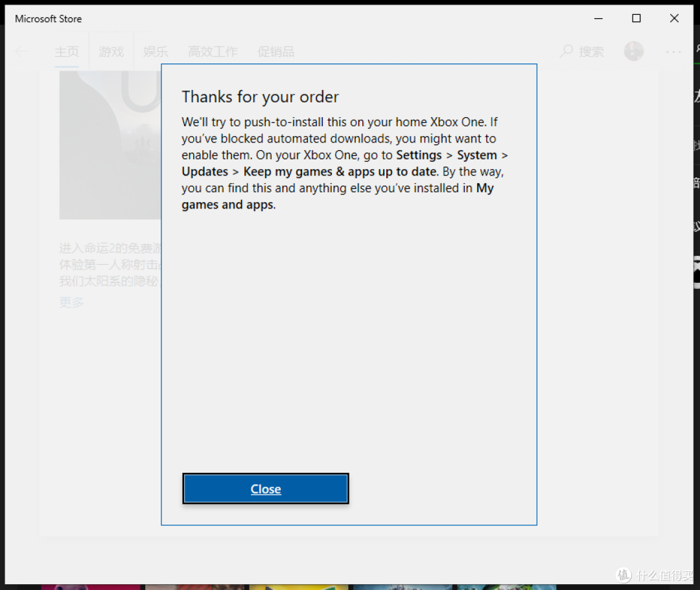Maximize the Microsoft Store window

636,18
